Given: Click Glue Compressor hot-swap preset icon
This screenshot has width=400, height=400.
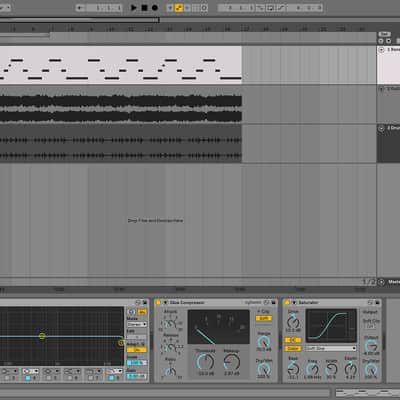Looking at the screenshot, I should [266, 302].
